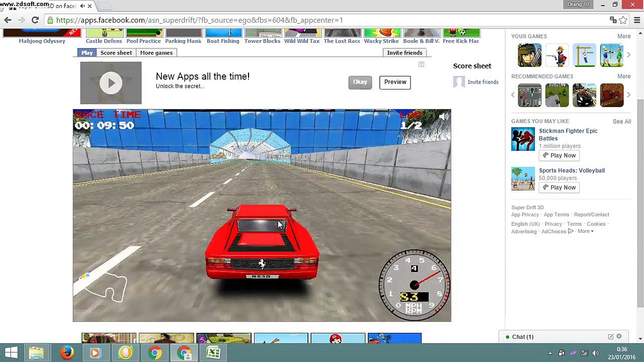Open the Sports Heads Volleyball thumbnail
The width and height of the screenshot is (644, 362).
click(x=523, y=179)
